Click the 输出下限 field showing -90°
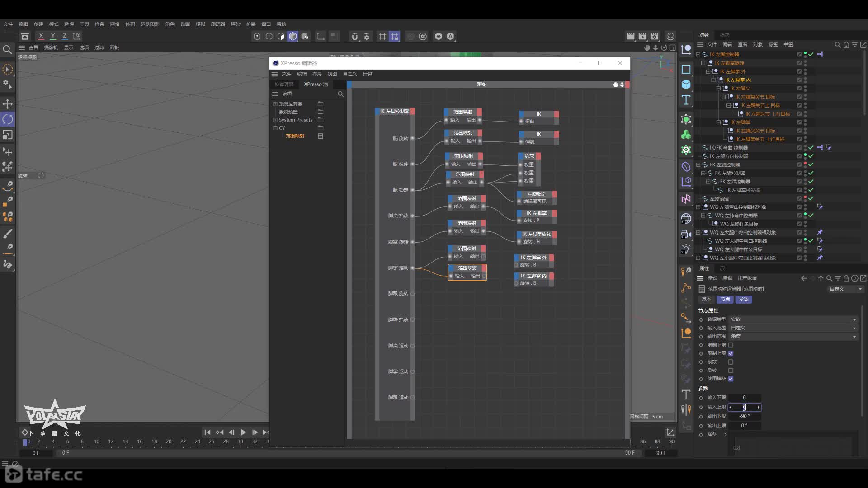Screen dimensions: 868x488 [x=745, y=417]
